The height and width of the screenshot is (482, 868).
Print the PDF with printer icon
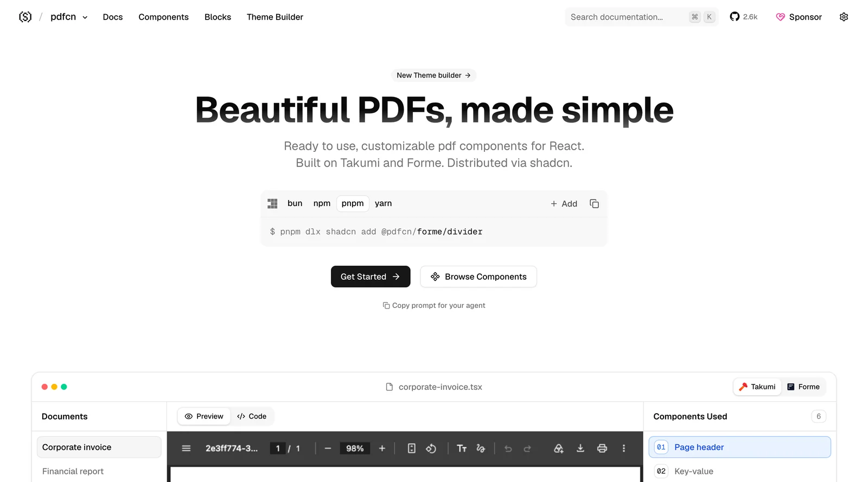tap(602, 448)
